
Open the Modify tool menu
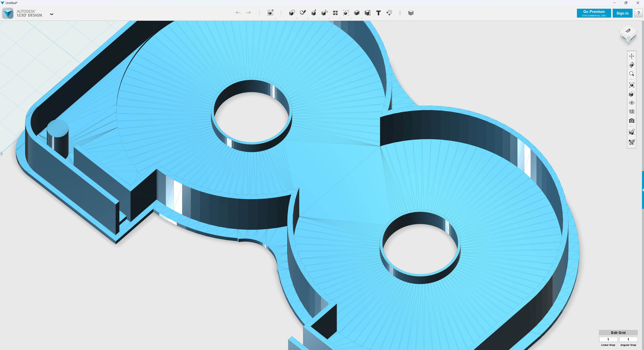tap(324, 13)
